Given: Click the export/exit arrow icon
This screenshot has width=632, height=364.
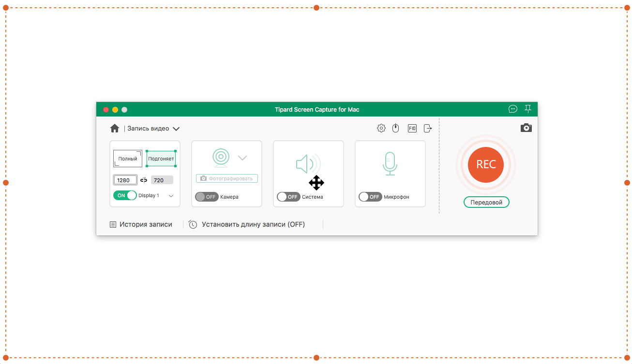Looking at the screenshot, I should [x=428, y=128].
